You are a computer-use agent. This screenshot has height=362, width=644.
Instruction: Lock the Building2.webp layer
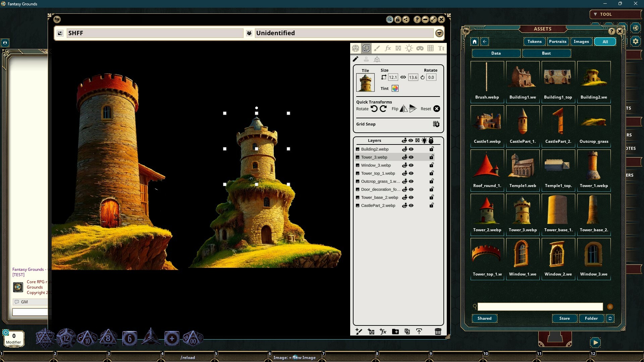tap(431, 149)
